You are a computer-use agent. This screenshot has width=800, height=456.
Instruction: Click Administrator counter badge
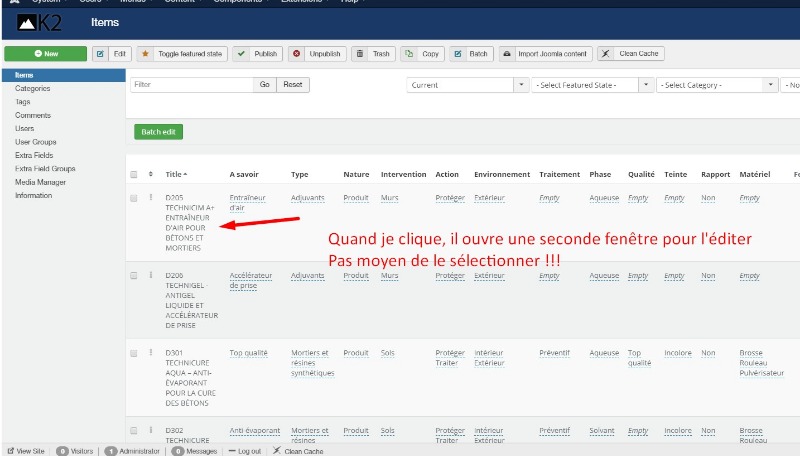(111, 451)
